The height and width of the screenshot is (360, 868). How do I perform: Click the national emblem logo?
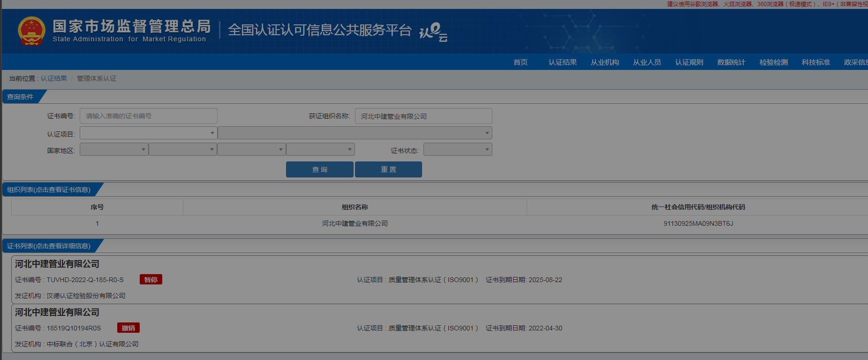31,31
